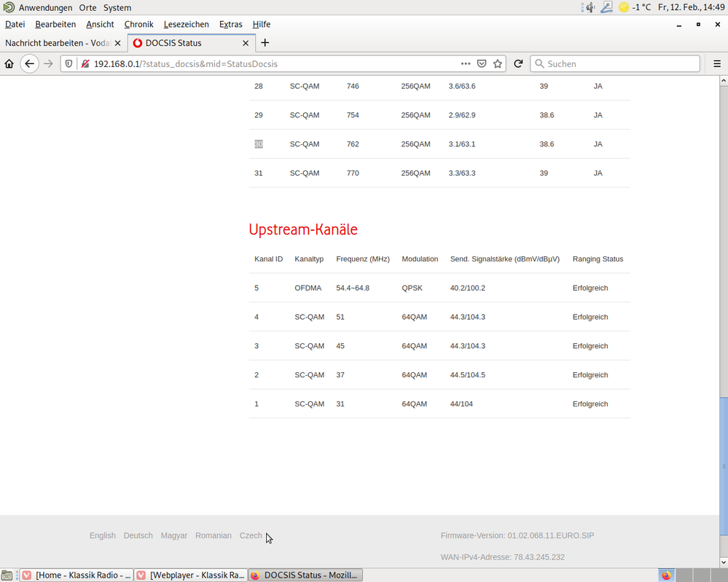Switch language to Czech
Image resolution: width=728 pixels, height=582 pixels.
(x=251, y=535)
